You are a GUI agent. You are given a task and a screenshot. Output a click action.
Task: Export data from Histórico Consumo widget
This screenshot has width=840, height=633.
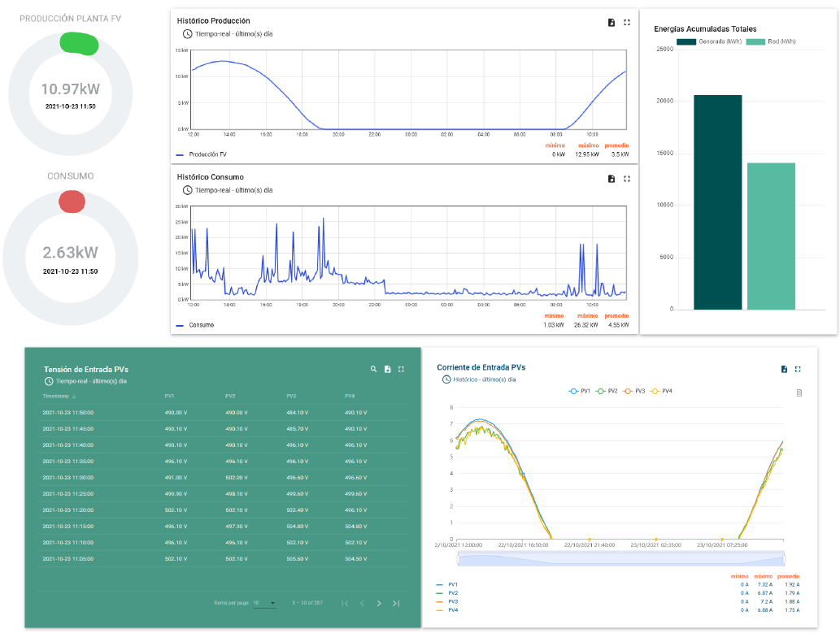(612, 179)
